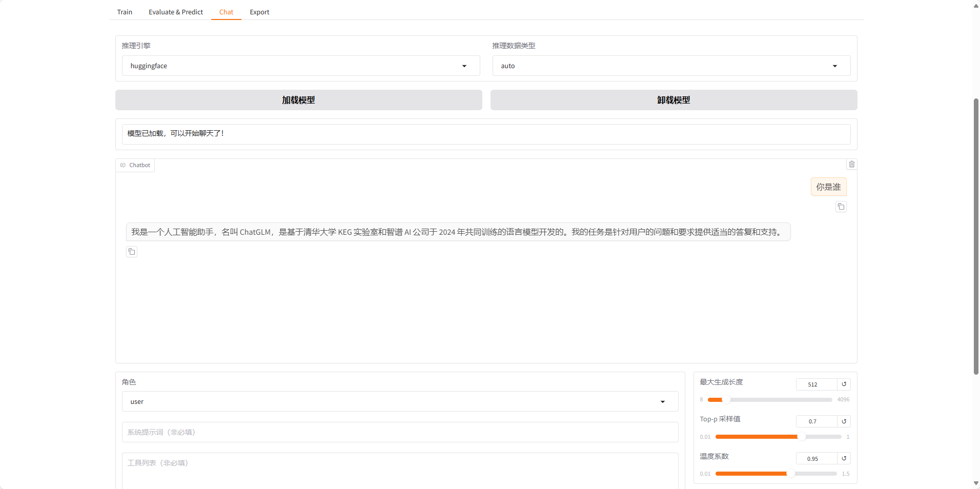Screen dimensions: 980x489
Task: Open the 推理数据类型 auto dropdown
Action: point(671,66)
